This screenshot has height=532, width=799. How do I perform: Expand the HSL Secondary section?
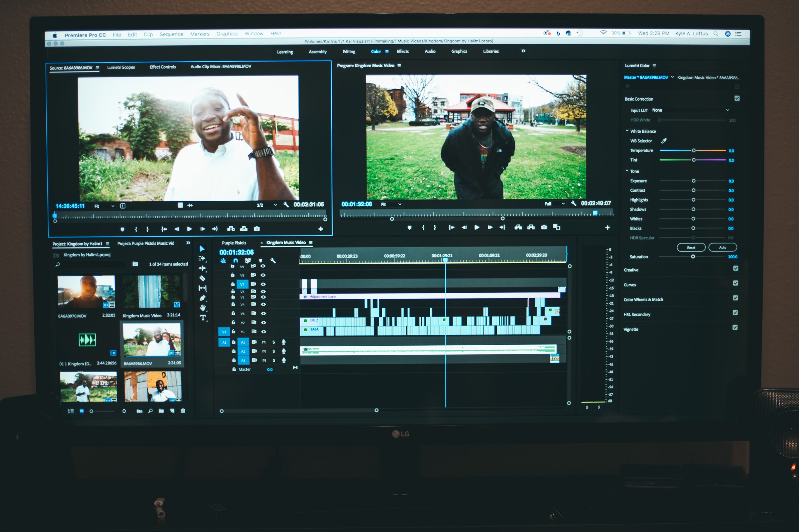[644, 313]
